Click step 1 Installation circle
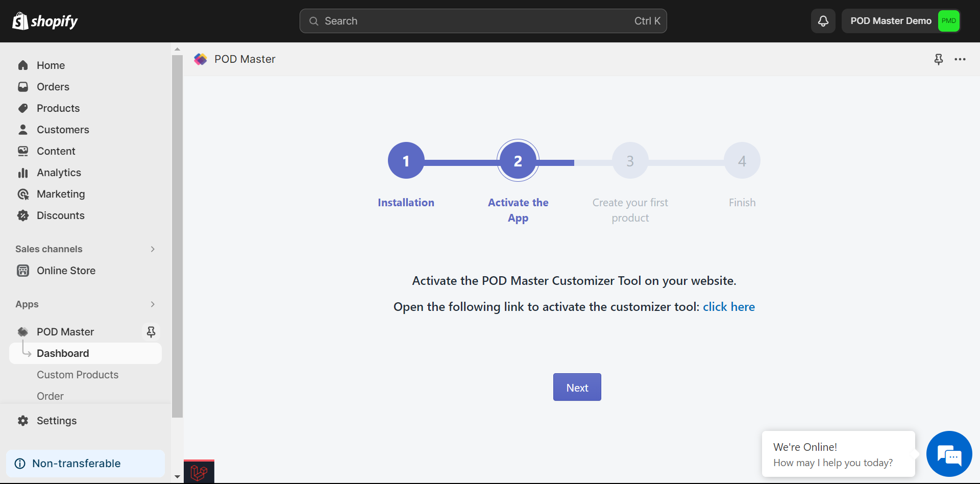Viewport: 980px width, 484px height. point(406,160)
